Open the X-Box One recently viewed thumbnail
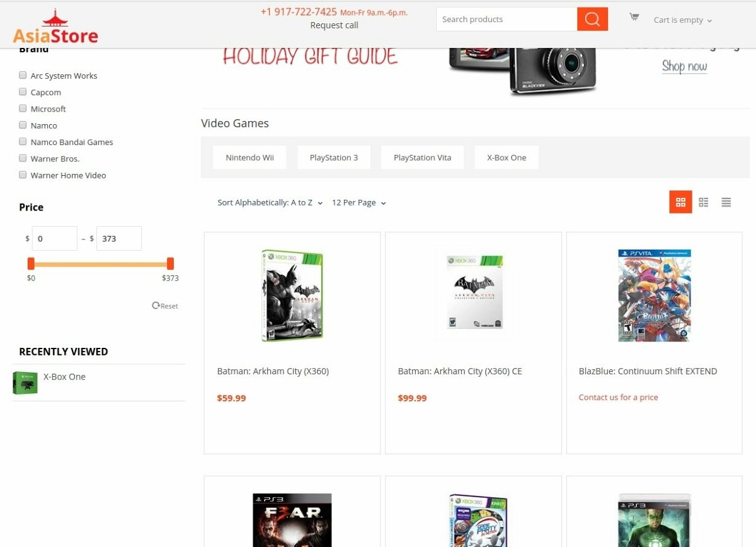The image size is (756, 547). (25, 383)
